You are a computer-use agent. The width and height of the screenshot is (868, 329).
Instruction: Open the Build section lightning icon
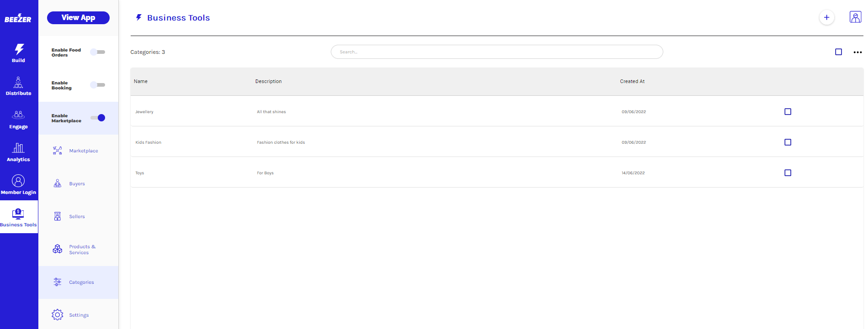point(19,49)
